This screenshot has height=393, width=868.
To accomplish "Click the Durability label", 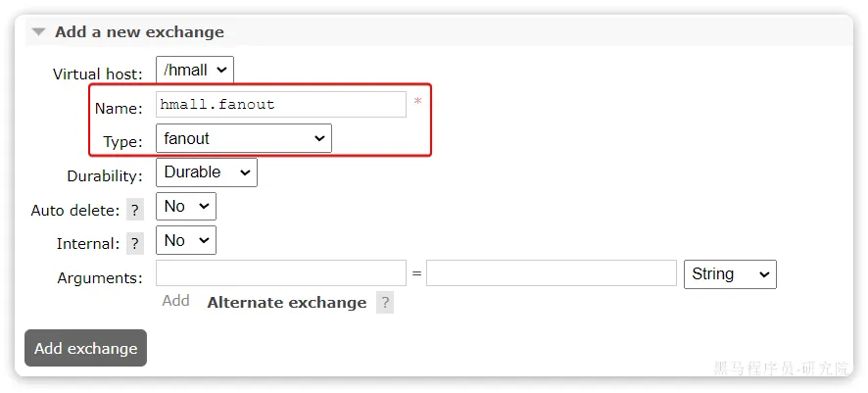I will pos(105,176).
